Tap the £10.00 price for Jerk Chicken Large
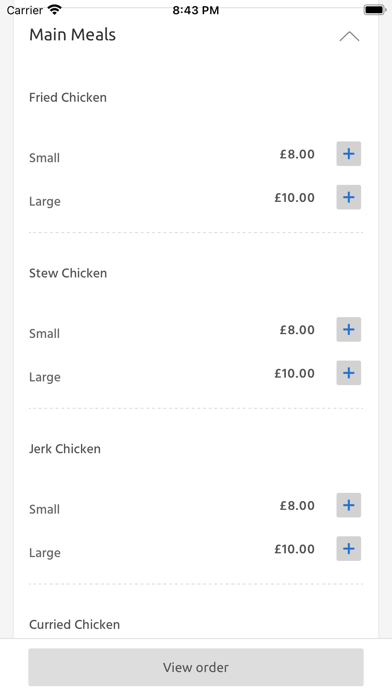Image resolution: width=392 pixels, height=696 pixels. click(294, 549)
